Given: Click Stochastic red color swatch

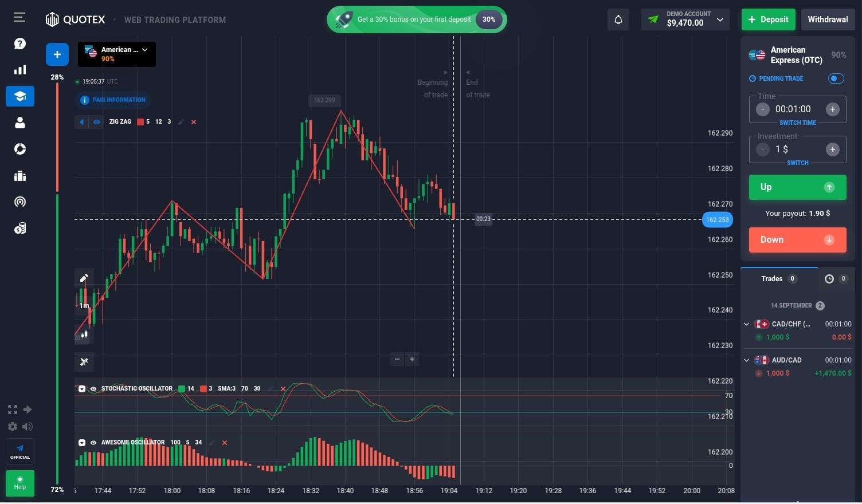Looking at the screenshot, I should point(203,389).
